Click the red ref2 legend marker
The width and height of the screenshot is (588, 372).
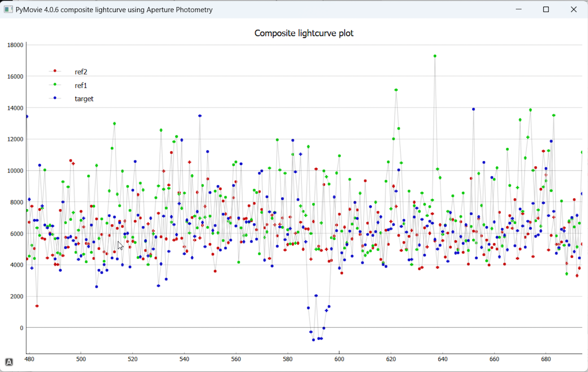pyautogui.click(x=55, y=72)
